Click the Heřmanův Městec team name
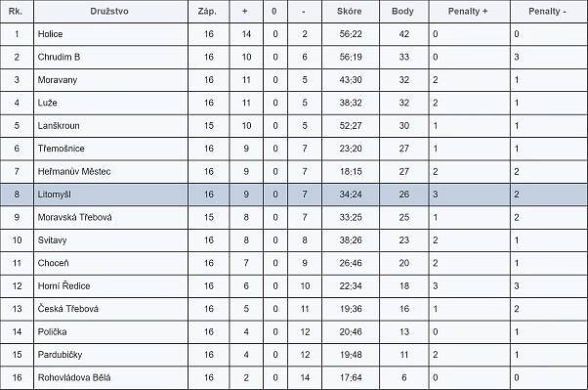588x390 pixels. pos(74,171)
